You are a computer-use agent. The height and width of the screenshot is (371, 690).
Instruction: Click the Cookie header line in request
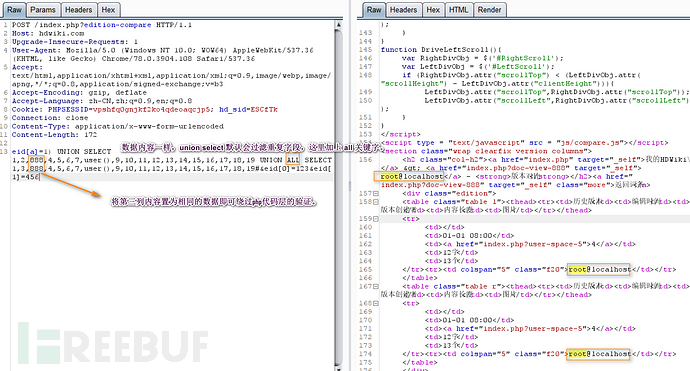pyautogui.click(x=145, y=110)
